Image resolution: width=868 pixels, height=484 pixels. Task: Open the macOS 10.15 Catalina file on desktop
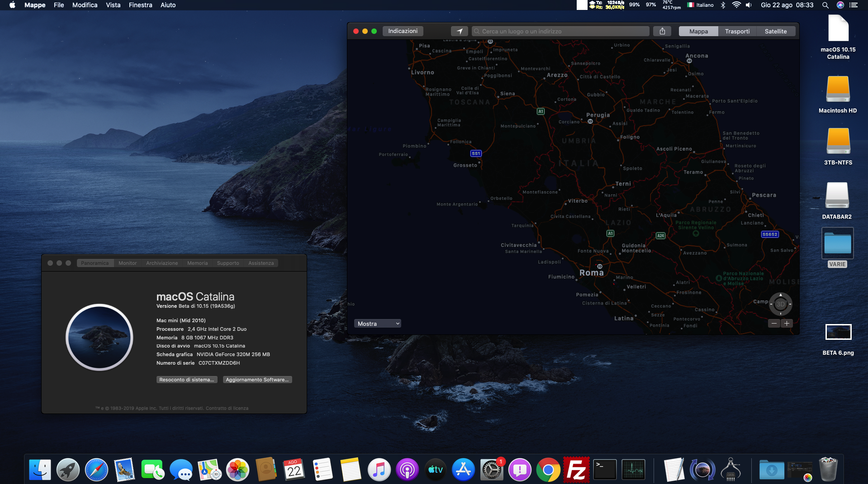click(838, 37)
